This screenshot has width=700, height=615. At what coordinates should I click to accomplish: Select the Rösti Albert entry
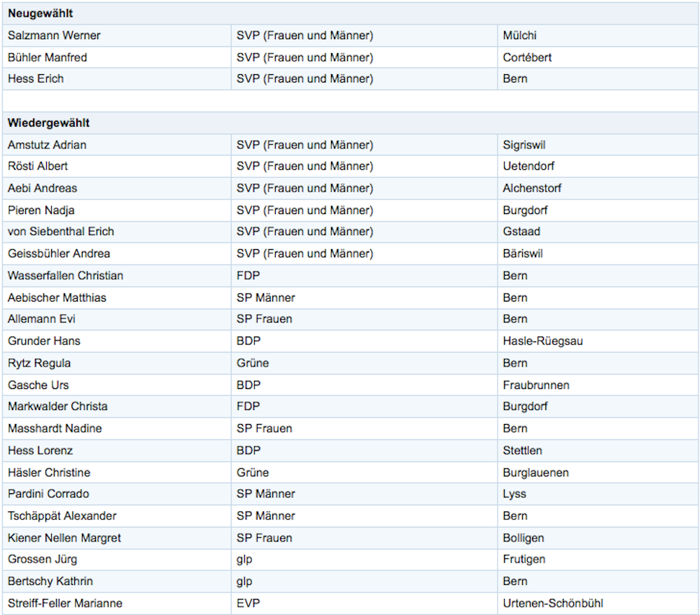coord(38,166)
